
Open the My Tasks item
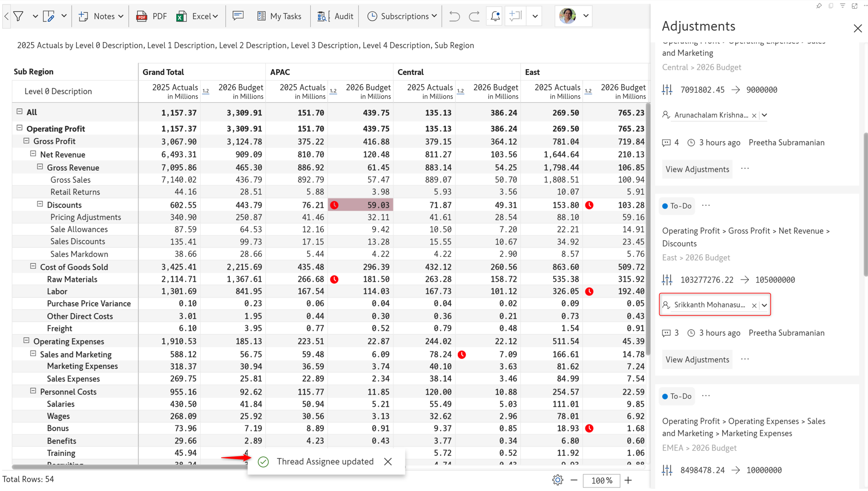click(279, 16)
